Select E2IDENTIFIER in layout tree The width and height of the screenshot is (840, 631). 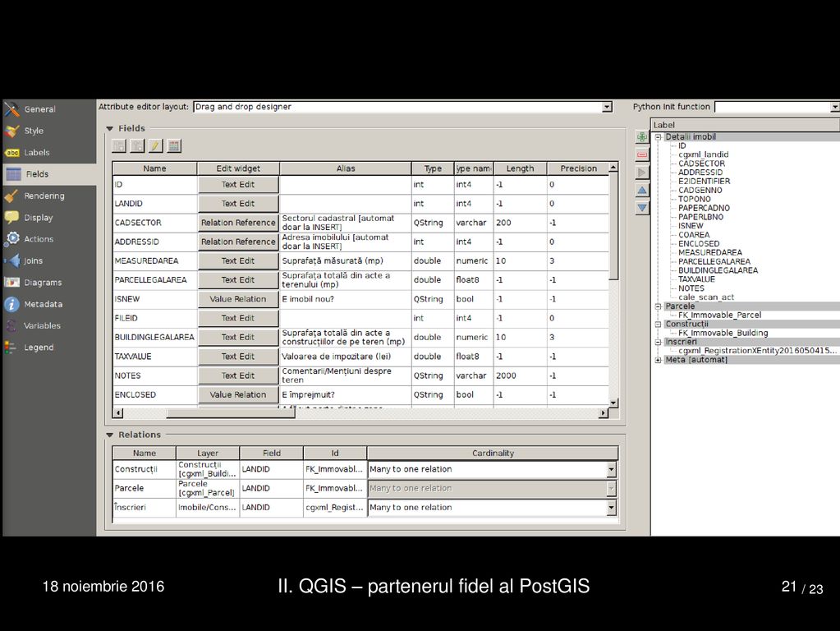704,182
